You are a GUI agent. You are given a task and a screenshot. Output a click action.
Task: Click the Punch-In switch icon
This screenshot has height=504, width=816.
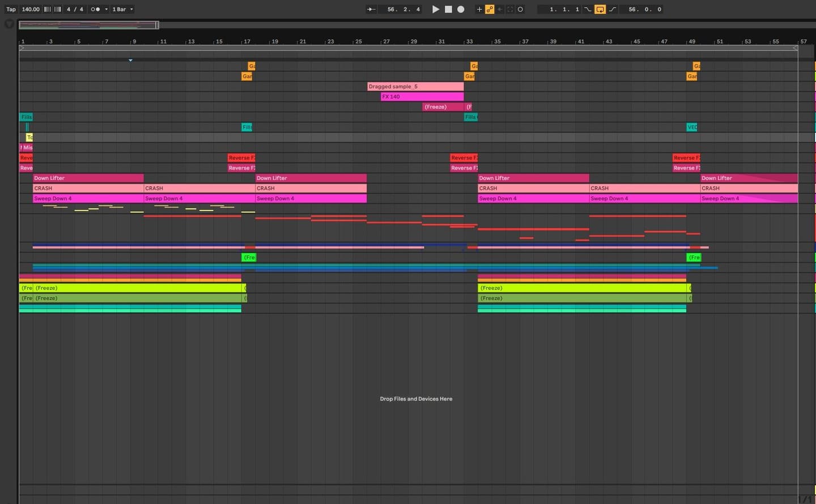pos(588,9)
